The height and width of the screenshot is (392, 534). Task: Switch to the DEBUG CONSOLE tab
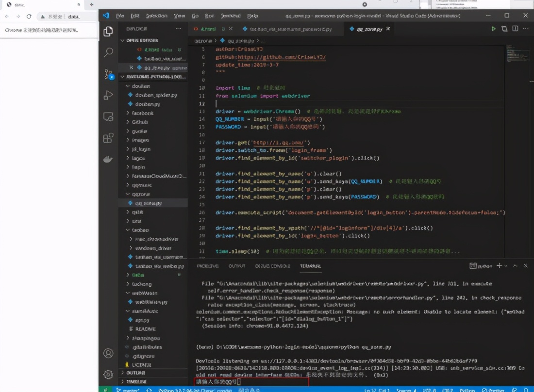click(x=272, y=266)
